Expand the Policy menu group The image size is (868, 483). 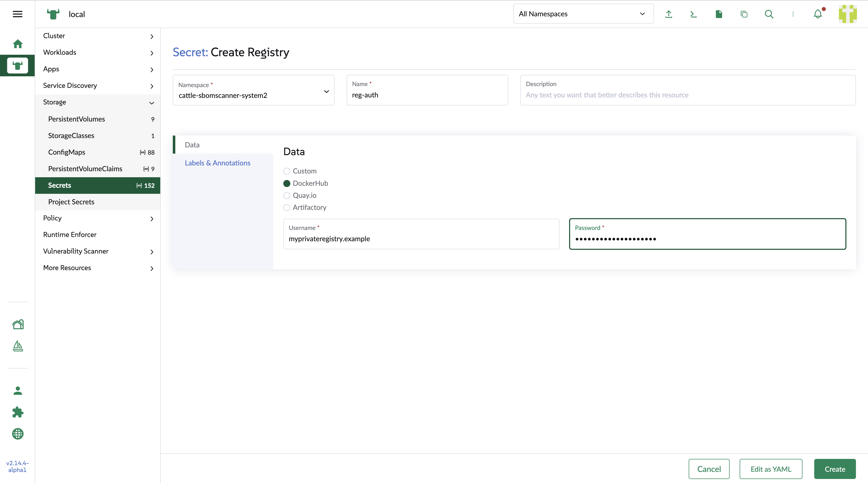point(98,218)
